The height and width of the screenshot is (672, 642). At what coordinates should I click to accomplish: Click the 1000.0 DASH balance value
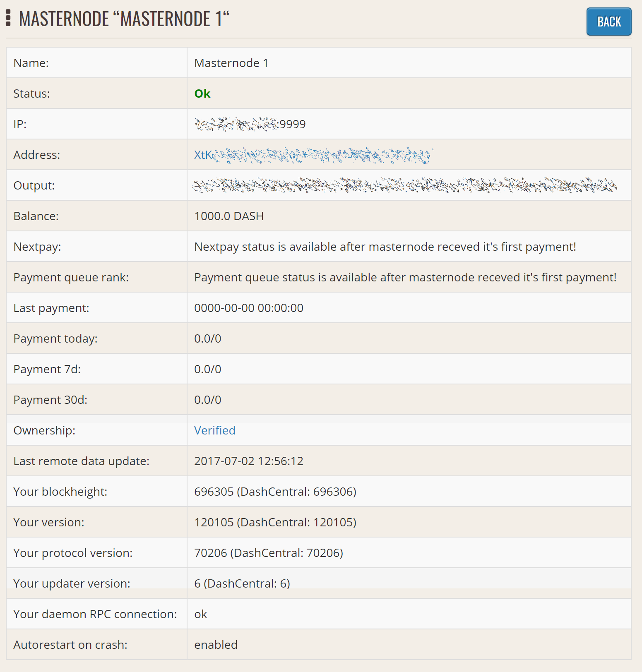coord(229,216)
